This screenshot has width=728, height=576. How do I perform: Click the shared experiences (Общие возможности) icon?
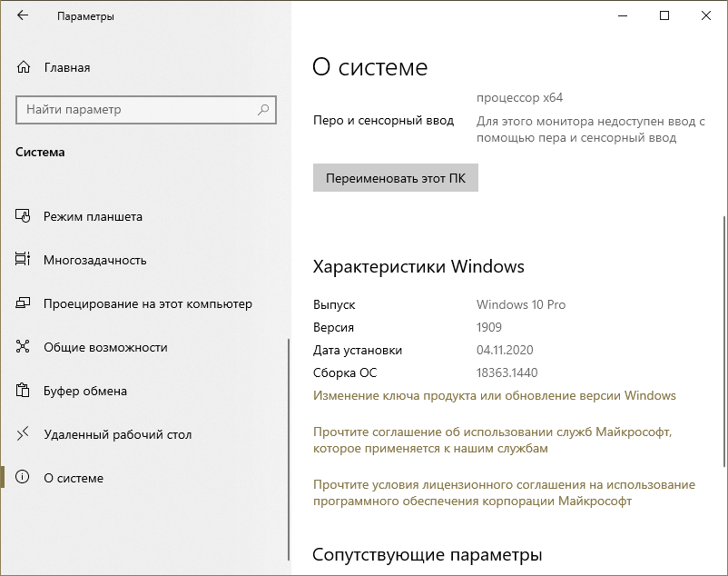tap(24, 348)
